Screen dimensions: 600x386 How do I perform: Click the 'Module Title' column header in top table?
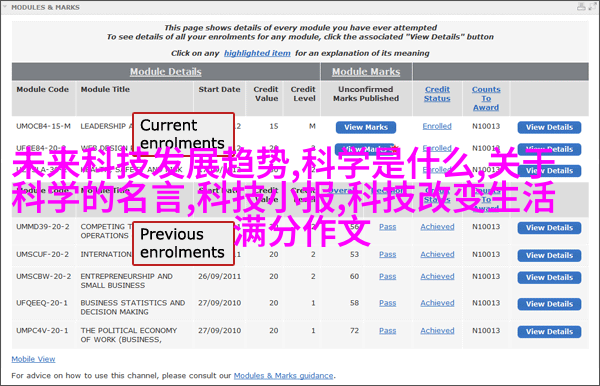click(x=105, y=90)
